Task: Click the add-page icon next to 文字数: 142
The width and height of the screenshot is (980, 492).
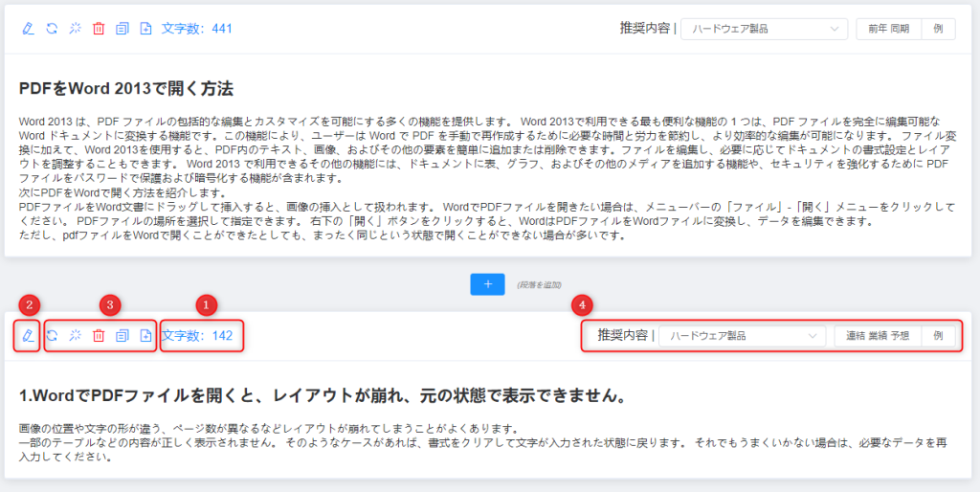Action: click(x=145, y=336)
